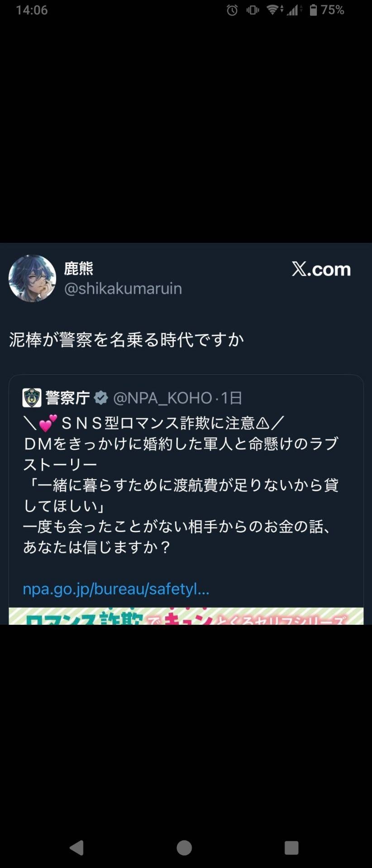Open the 鹿熊 profile avatar
Image resolution: width=372 pixels, height=868 pixels.
(x=32, y=278)
